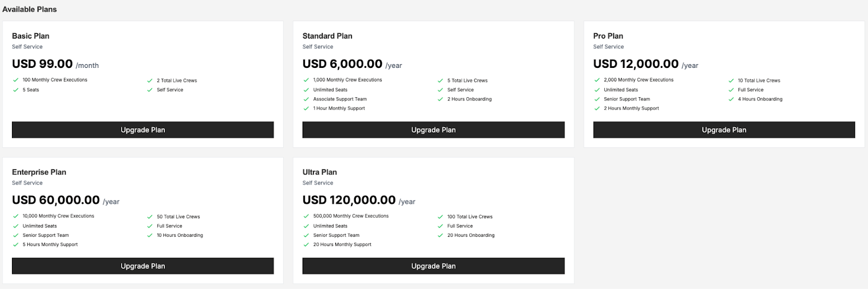Image resolution: width=868 pixels, height=289 pixels.
Task: Click checkmark icon next to 5 Seats
Action: [16, 90]
